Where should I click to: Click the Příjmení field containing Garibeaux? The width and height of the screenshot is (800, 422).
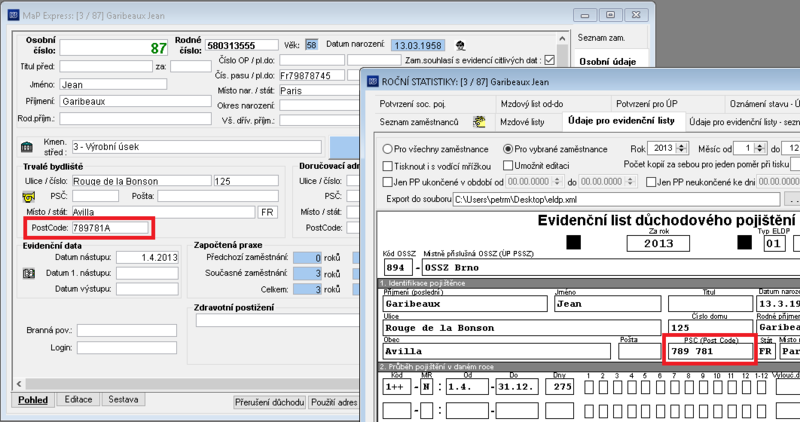coord(135,102)
